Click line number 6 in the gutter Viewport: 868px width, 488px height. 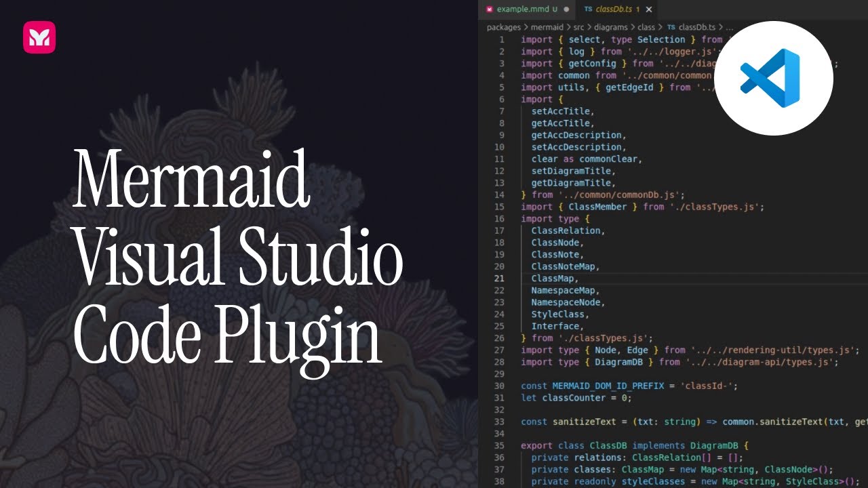502,100
